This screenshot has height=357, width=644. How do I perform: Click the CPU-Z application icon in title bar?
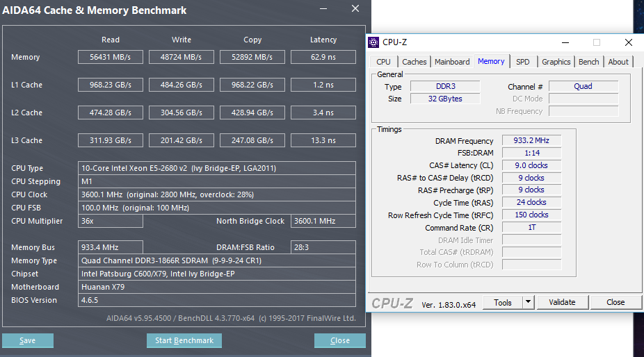click(x=373, y=42)
